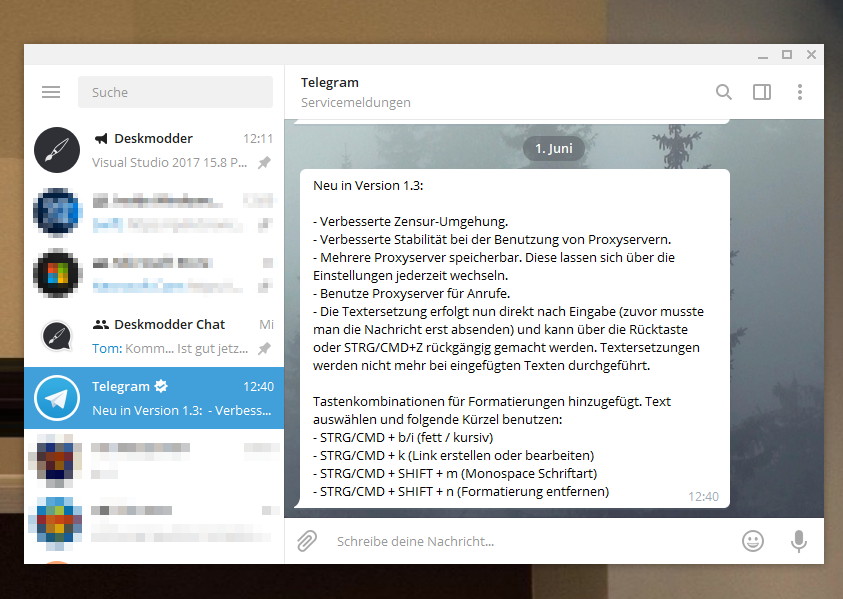Click the Telegram paper plane avatar
The height and width of the screenshot is (599, 843).
(57, 398)
